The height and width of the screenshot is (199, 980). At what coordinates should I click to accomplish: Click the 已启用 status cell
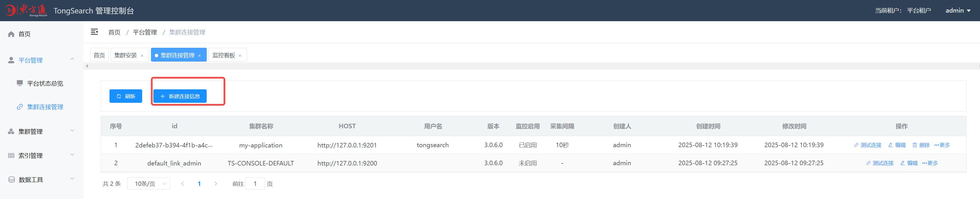click(x=528, y=145)
